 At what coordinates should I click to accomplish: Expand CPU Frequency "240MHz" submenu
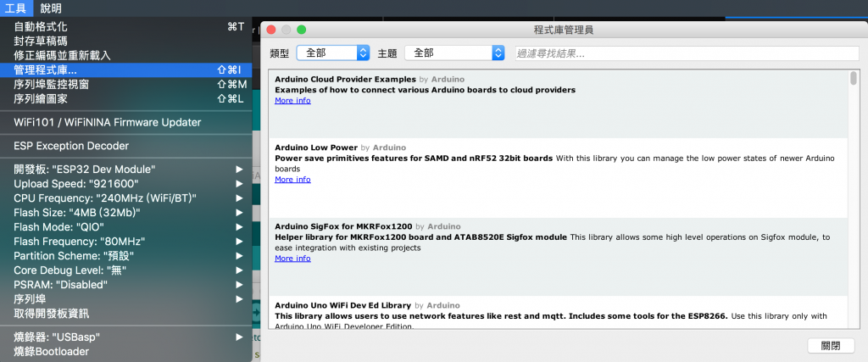click(126, 198)
